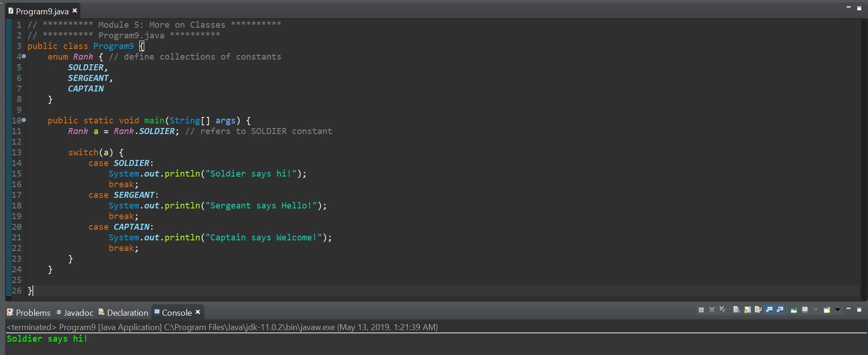Click the "Soldier says hi!" string literal
The width and height of the screenshot is (868, 355).
(x=251, y=174)
